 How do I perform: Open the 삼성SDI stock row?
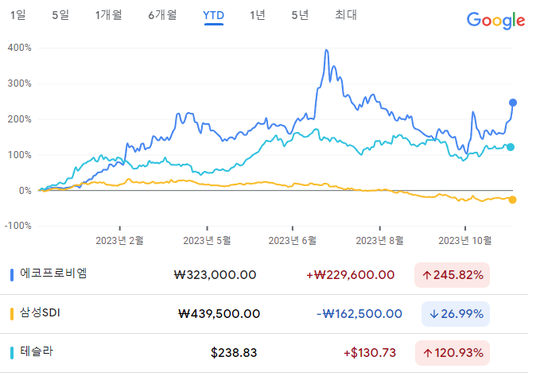coord(264,314)
